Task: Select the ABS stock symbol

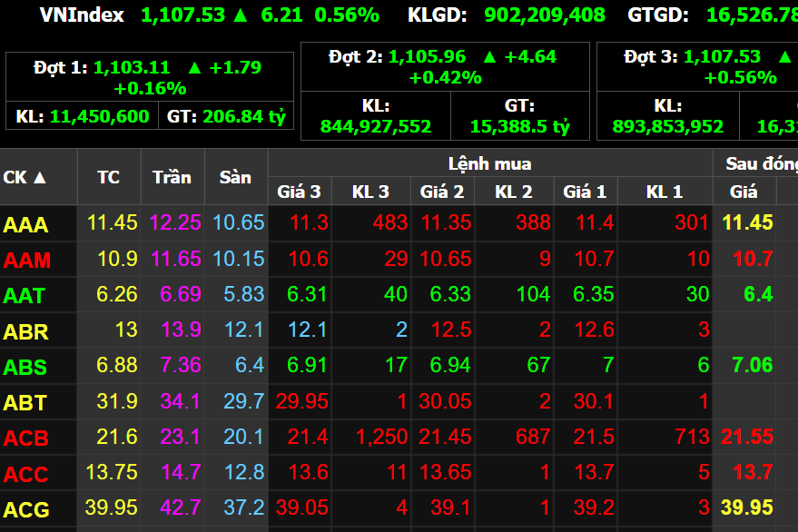Action: 25,368
